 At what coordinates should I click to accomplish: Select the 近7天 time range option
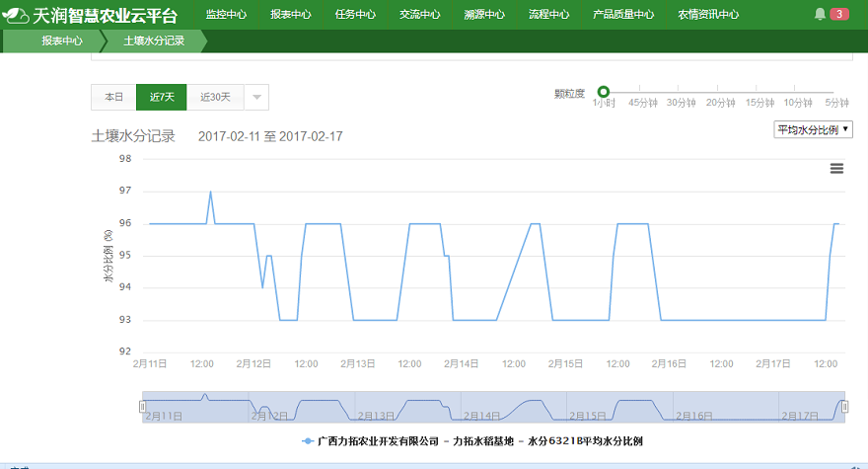point(162,97)
